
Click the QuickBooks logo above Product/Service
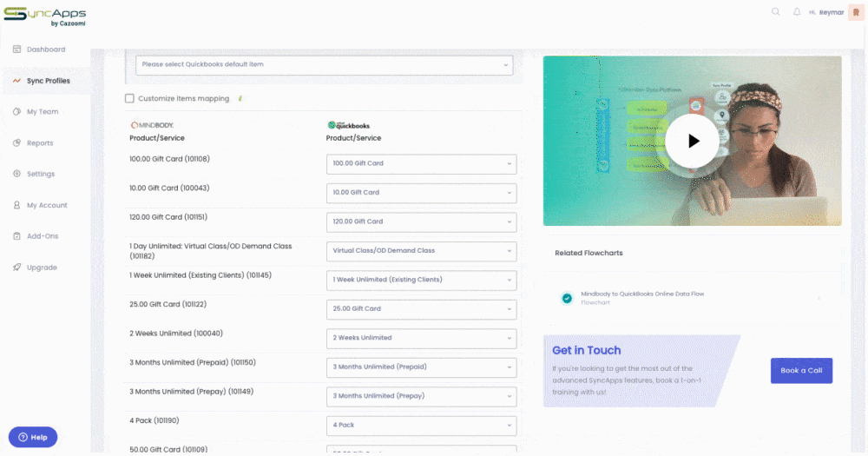348,125
